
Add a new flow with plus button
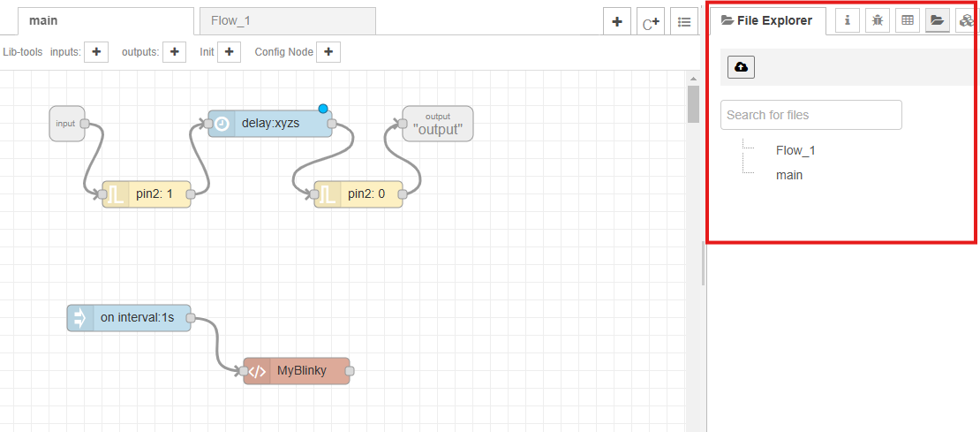pos(617,22)
